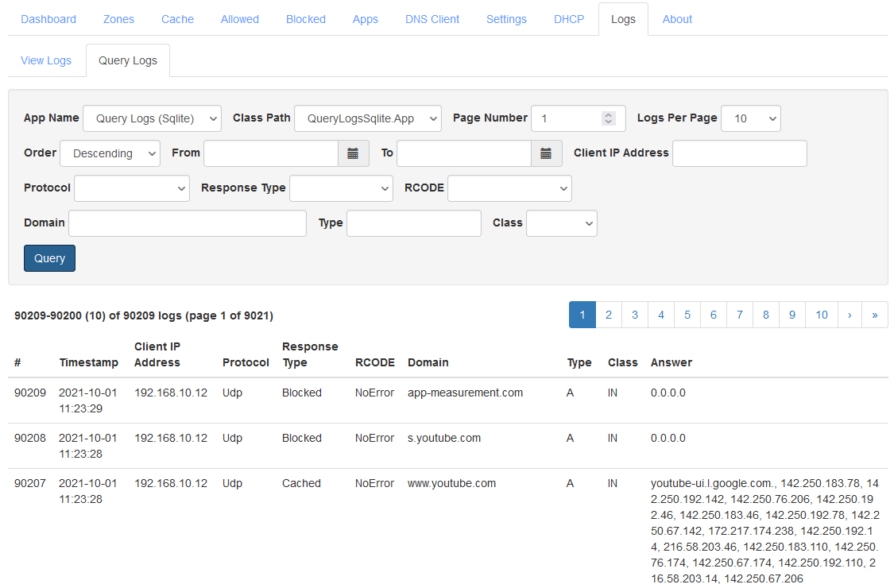Click the Client IP Address field

[x=739, y=153]
